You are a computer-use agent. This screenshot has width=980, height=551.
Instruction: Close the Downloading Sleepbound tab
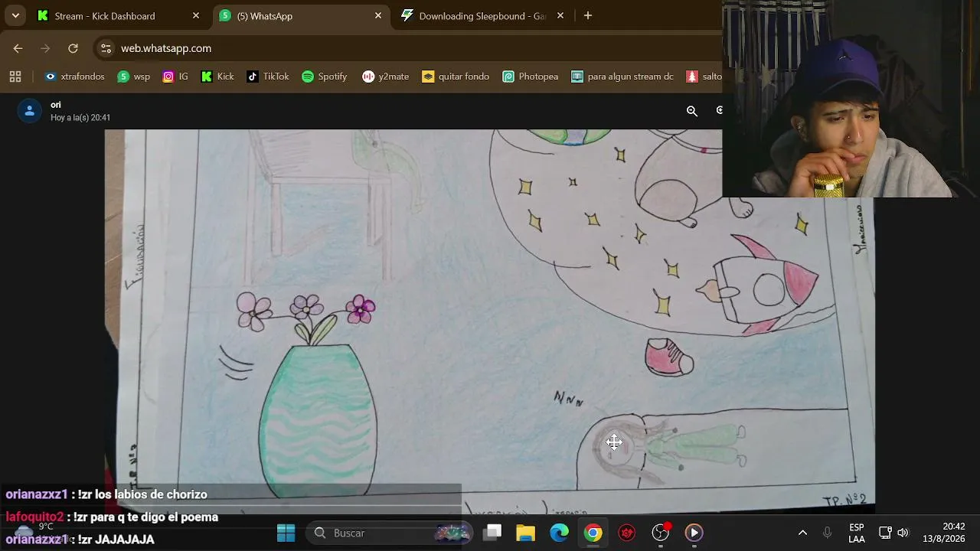point(560,15)
